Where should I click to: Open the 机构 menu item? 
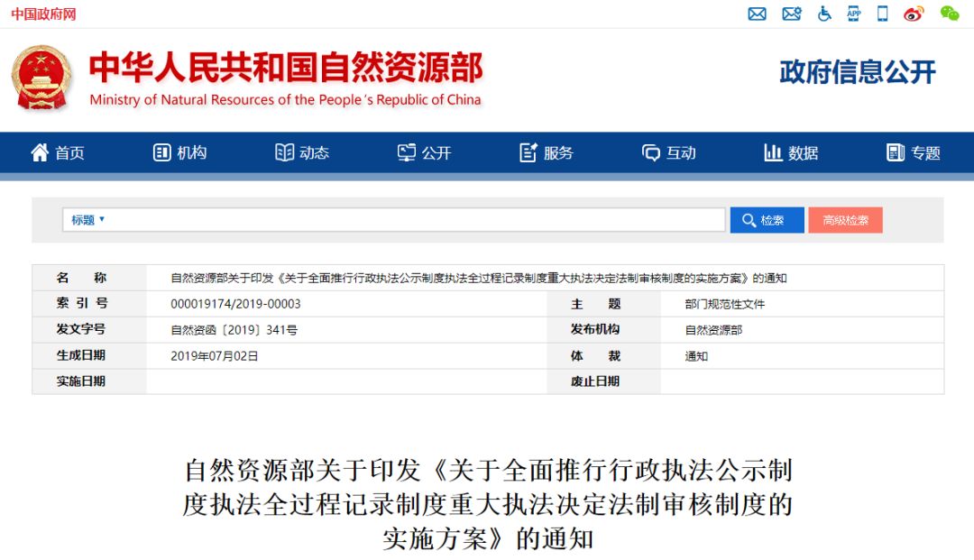coord(192,152)
